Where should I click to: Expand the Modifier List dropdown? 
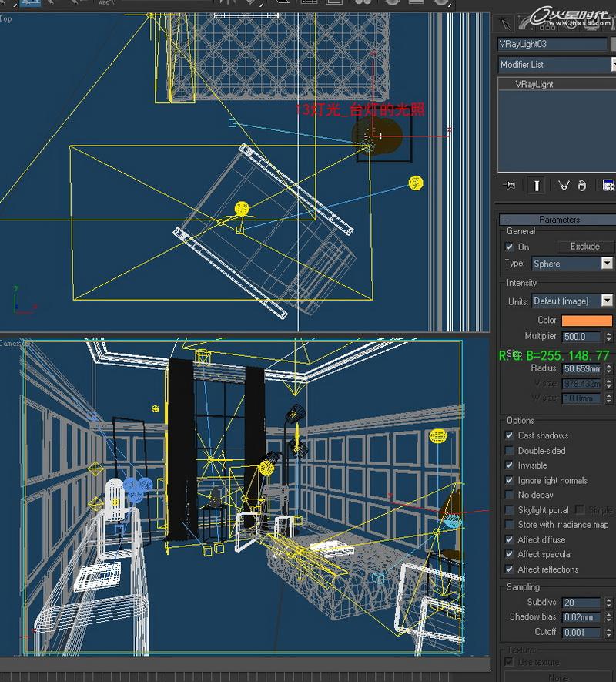[557, 65]
